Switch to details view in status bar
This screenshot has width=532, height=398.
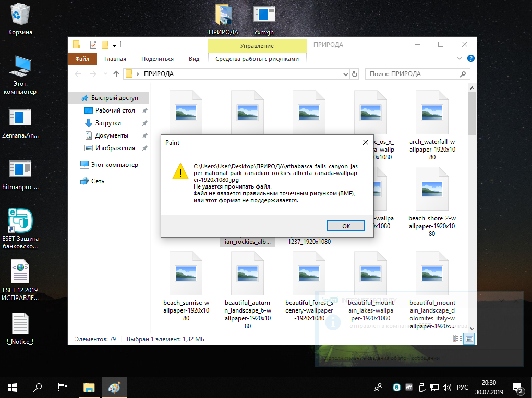(x=457, y=339)
